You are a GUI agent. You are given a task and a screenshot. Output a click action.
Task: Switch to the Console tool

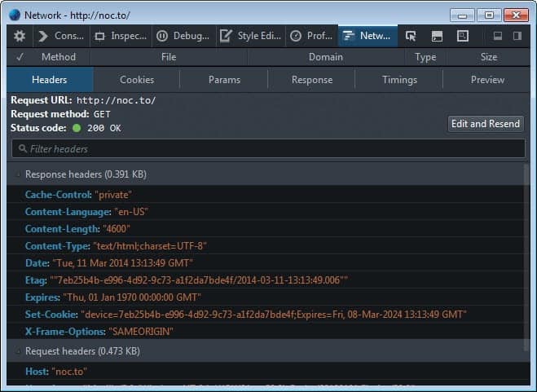[x=61, y=36]
